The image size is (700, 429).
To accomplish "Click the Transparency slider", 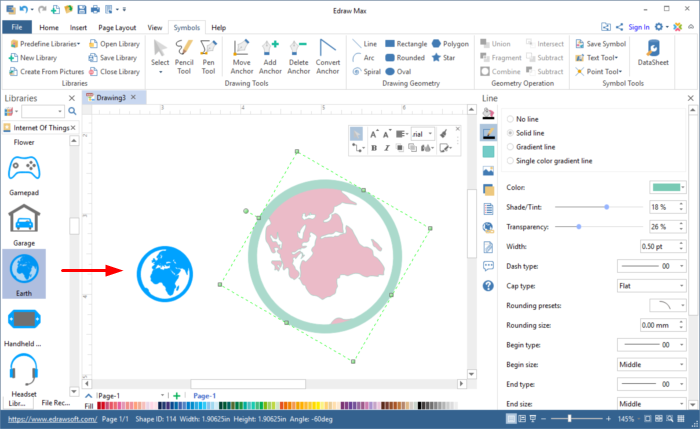I will [x=580, y=226].
